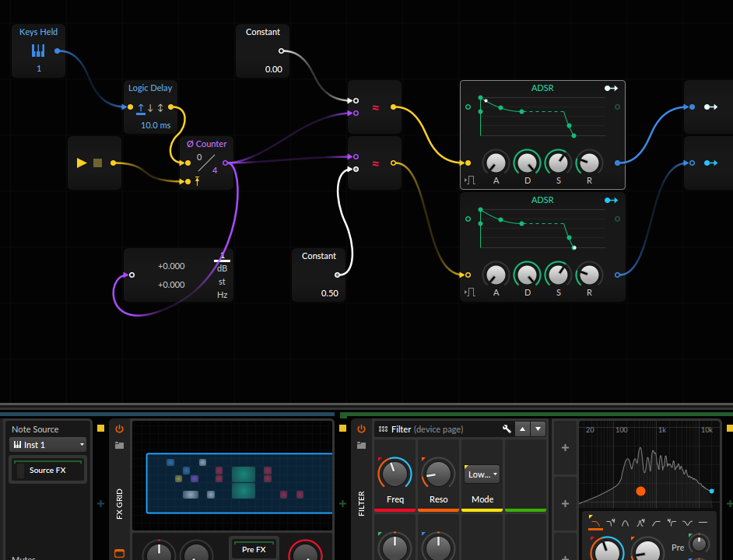This screenshot has height=560, width=733.
Task: Go to next Filter remote page
Action: coord(538,429)
